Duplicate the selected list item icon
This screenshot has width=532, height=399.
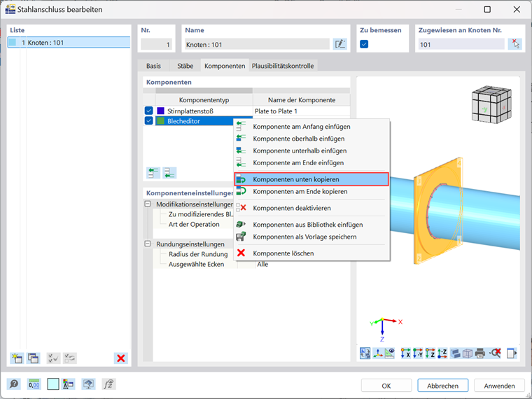[x=34, y=358]
